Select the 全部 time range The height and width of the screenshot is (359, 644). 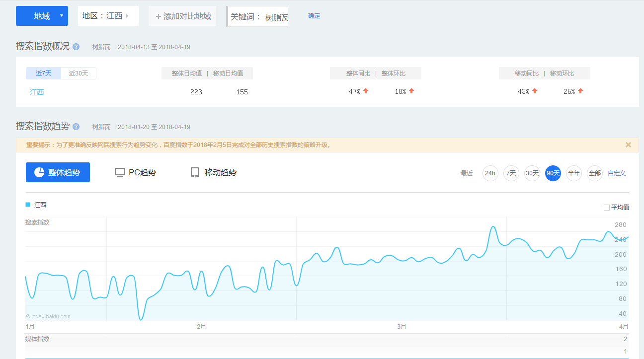click(x=594, y=173)
